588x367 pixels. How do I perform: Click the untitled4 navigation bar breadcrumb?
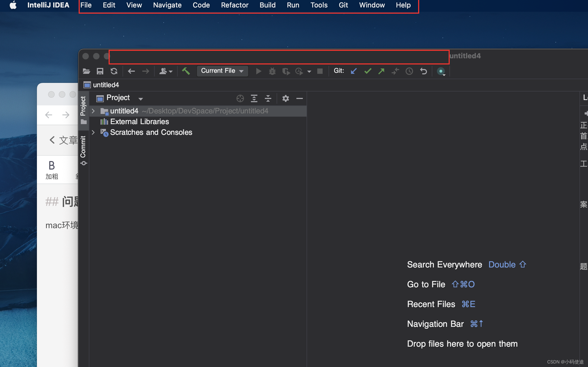tap(101, 85)
